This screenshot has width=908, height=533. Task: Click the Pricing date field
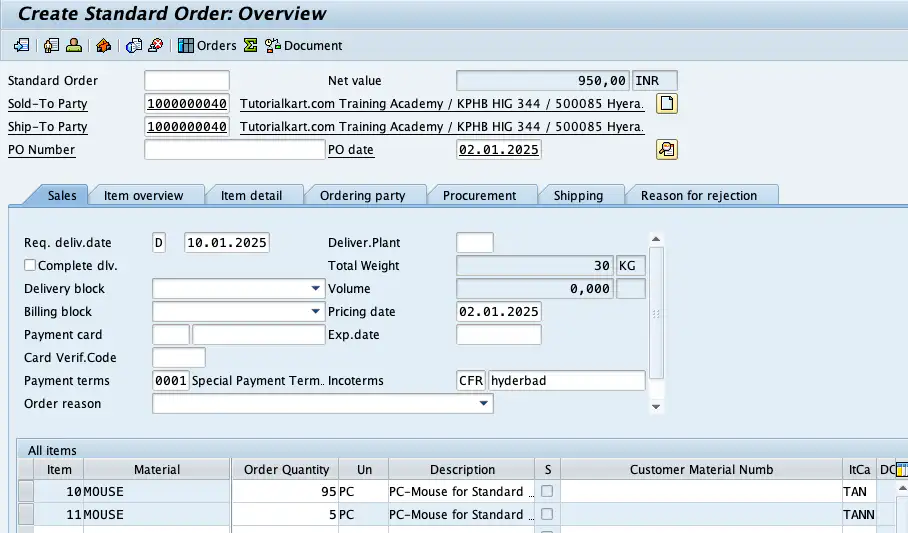coord(499,311)
